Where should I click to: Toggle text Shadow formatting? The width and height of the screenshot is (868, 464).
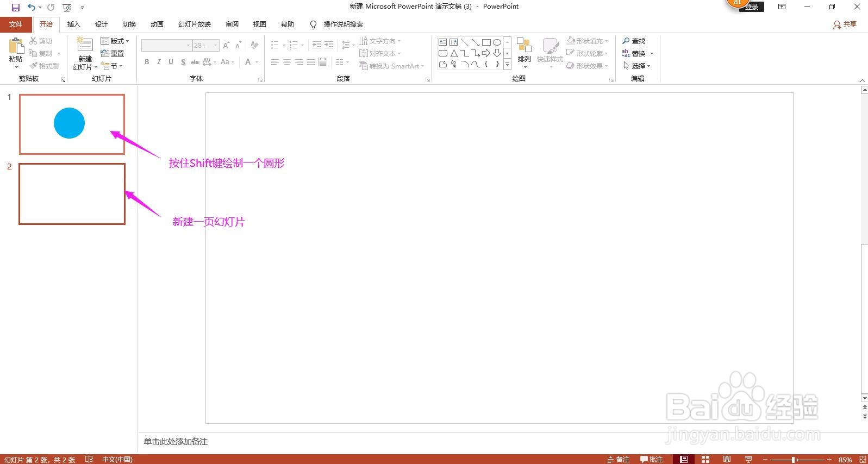[x=183, y=62]
